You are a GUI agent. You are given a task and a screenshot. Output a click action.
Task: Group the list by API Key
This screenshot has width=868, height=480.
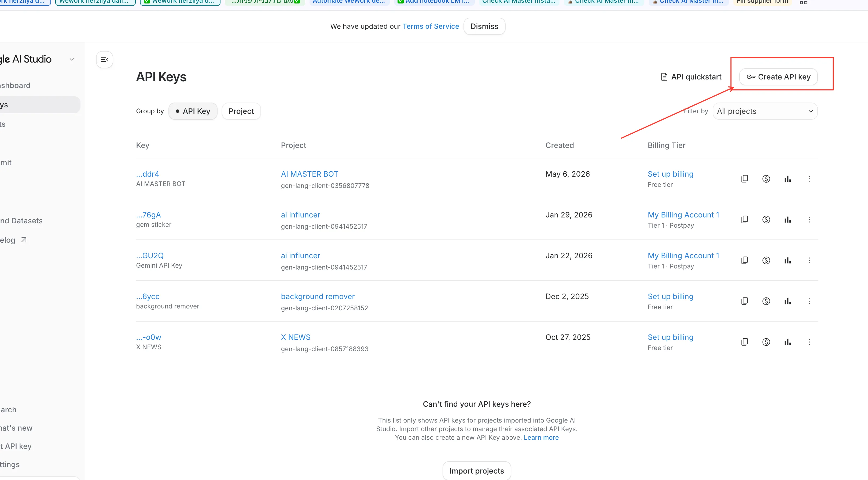click(x=193, y=111)
